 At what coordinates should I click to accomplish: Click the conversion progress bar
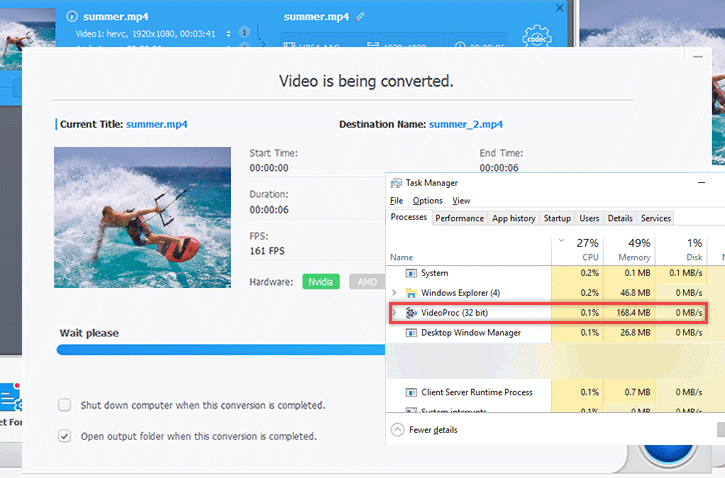[x=220, y=350]
